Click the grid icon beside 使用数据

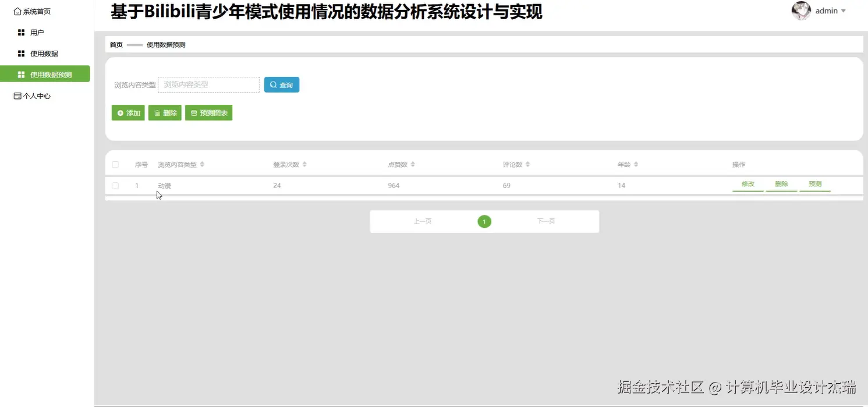pyautogui.click(x=22, y=54)
